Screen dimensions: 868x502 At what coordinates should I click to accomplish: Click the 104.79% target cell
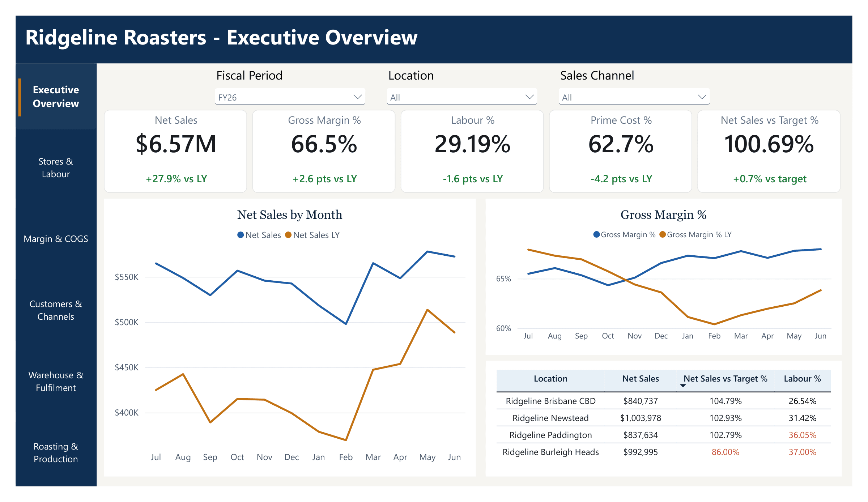click(x=725, y=401)
